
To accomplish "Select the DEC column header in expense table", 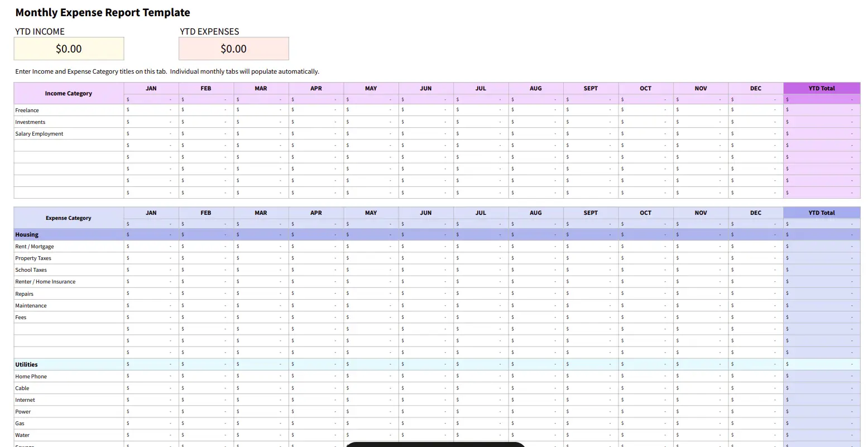I will pyautogui.click(x=755, y=213).
